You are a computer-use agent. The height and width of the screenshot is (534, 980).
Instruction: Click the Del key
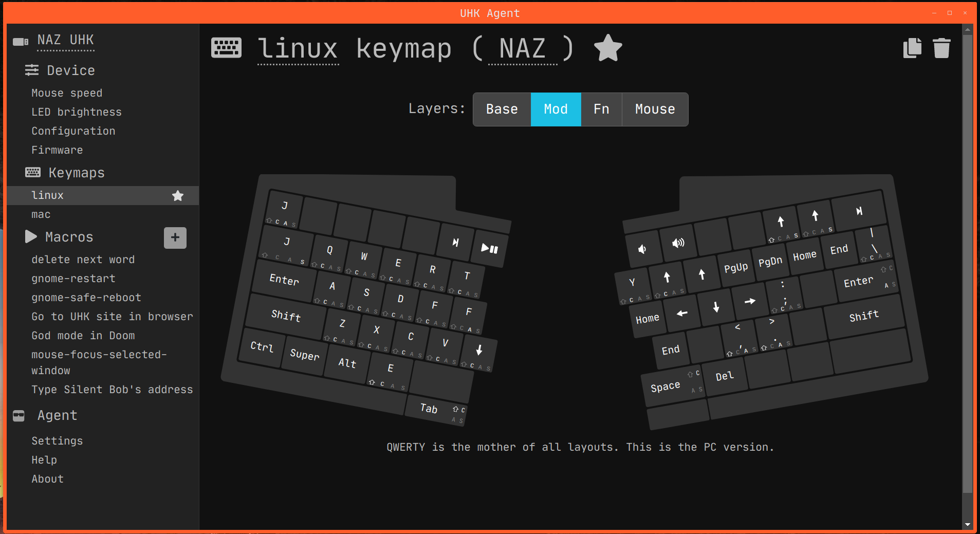pos(724,376)
